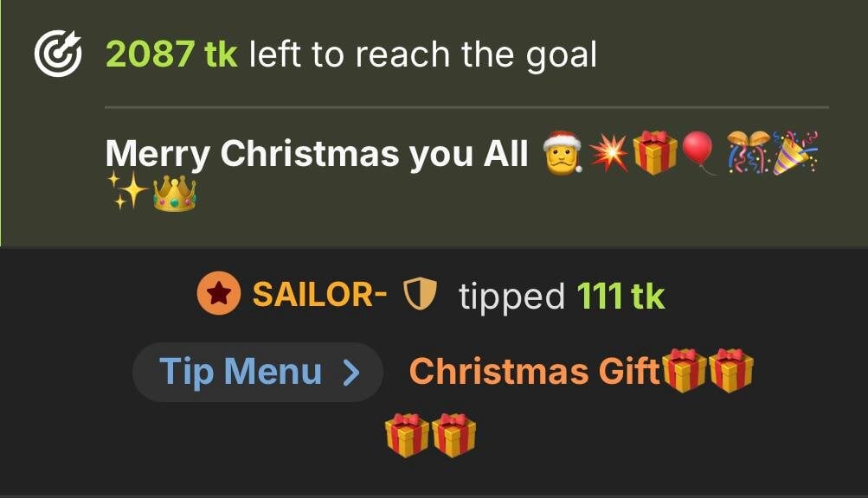Select the 2087 tk remaining amount
Screen dimensions: 868x498
[x=171, y=54]
